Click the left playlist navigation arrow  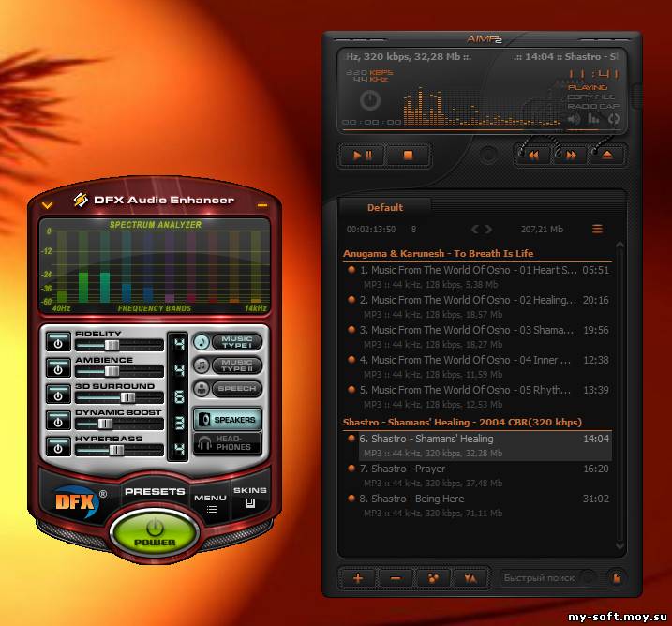(x=475, y=230)
